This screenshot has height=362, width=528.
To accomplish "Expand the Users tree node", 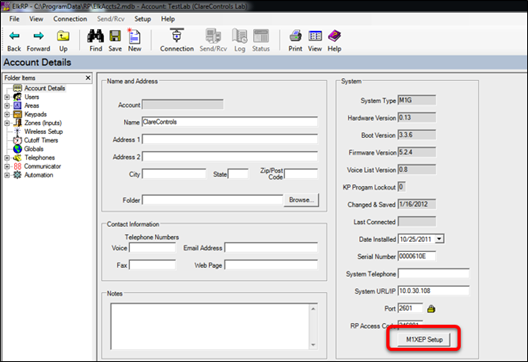I will point(7,97).
